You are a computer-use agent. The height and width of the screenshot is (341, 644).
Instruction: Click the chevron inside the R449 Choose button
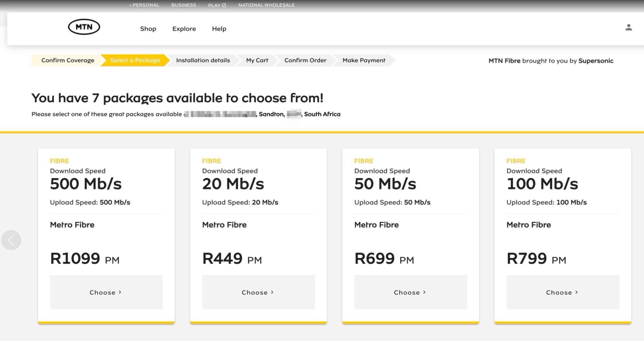(272, 292)
